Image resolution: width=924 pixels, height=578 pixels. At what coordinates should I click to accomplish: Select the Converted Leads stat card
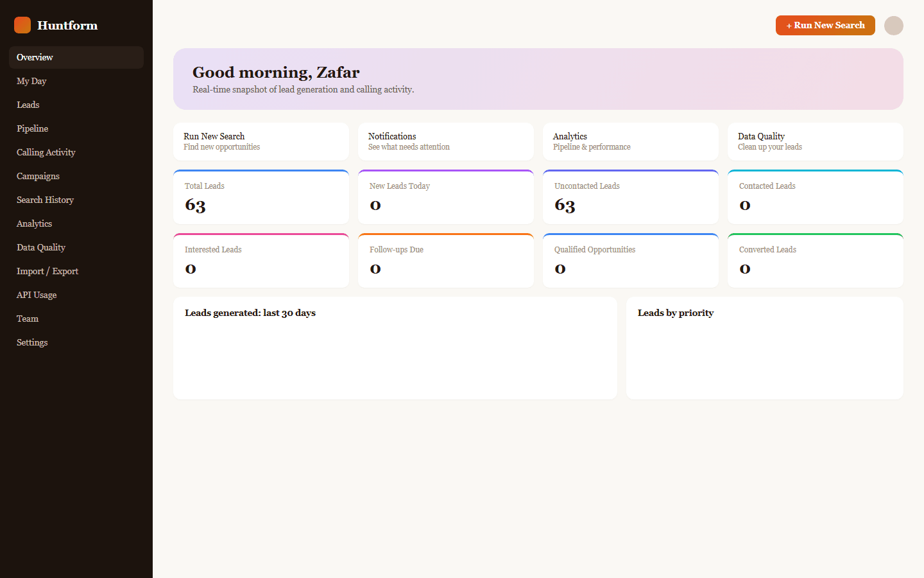pyautogui.click(x=816, y=261)
